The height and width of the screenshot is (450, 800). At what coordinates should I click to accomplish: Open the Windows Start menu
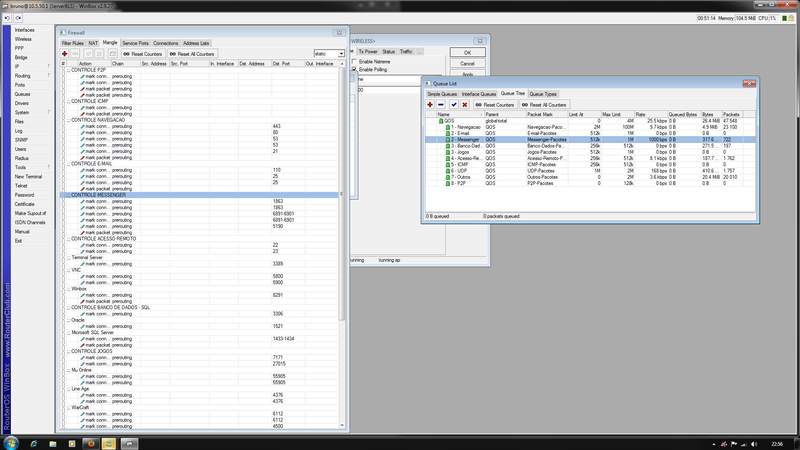tap(11, 443)
